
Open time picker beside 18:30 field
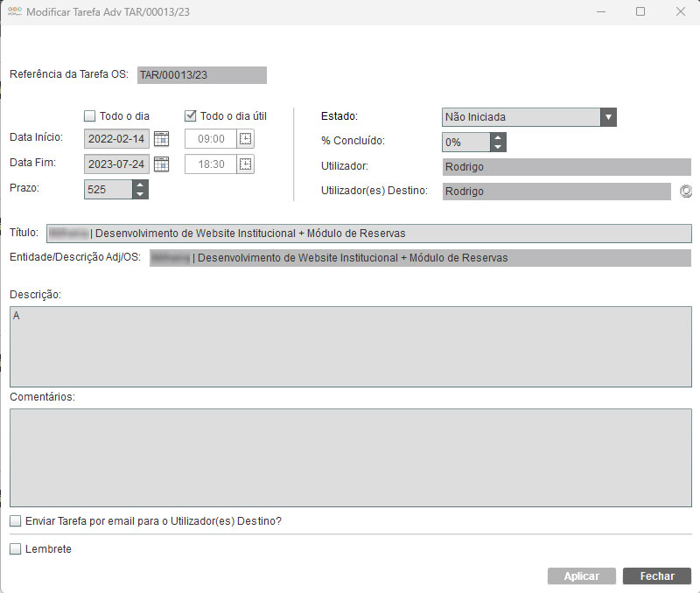[x=246, y=164]
